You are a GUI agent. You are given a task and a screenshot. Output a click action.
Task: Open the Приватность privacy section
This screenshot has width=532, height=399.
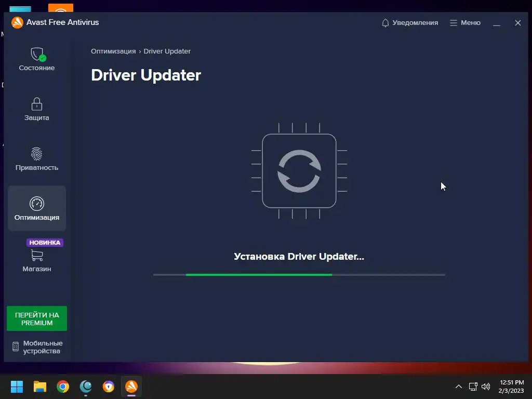(x=37, y=159)
